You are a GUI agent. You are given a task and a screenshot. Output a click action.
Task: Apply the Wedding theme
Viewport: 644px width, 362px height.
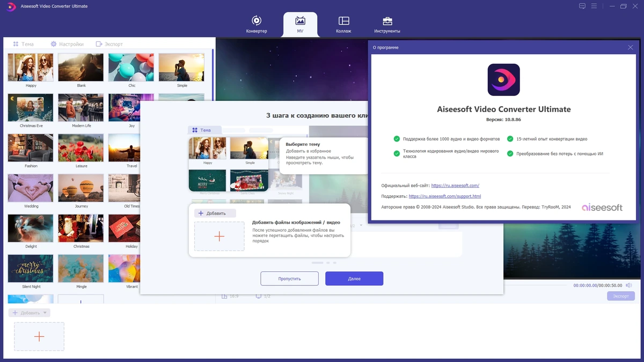(31, 188)
